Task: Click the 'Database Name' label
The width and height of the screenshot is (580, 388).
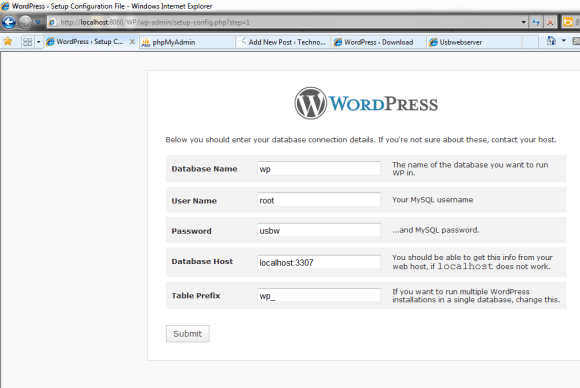Action: [204, 169]
